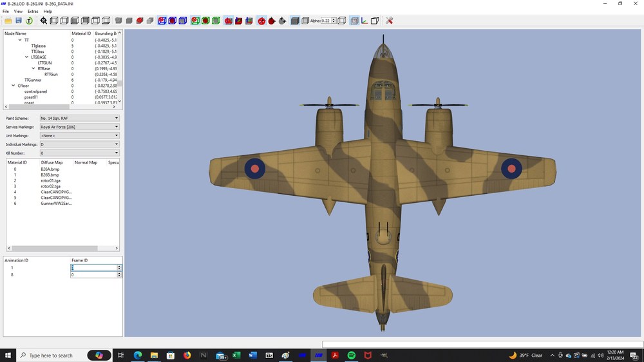
Task: Select the TTGunner node
Action: tap(33, 80)
